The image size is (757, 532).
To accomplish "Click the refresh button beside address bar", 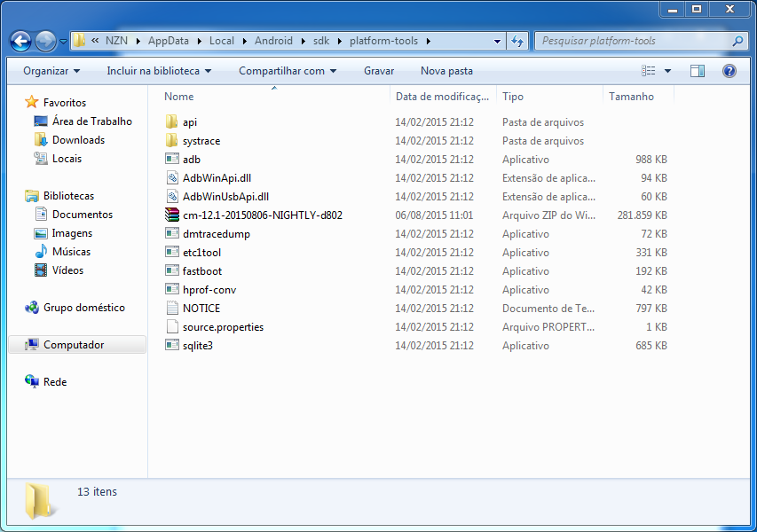I will [517, 41].
